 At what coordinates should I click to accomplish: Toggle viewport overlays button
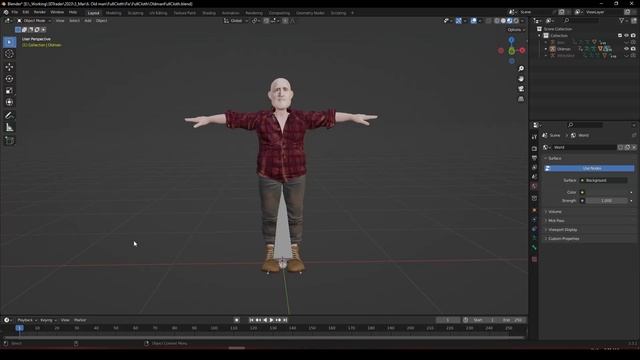473,20
